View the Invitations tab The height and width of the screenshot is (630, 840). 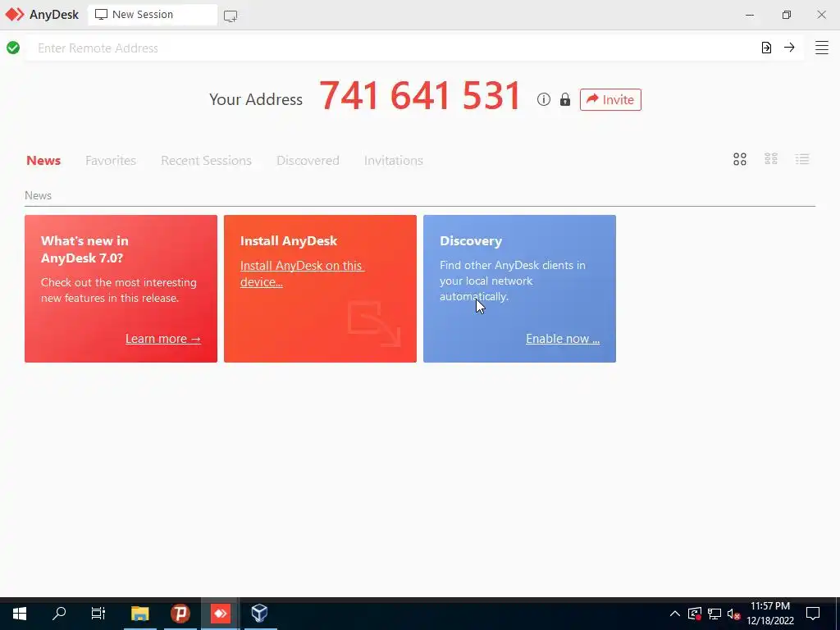[x=393, y=160]
